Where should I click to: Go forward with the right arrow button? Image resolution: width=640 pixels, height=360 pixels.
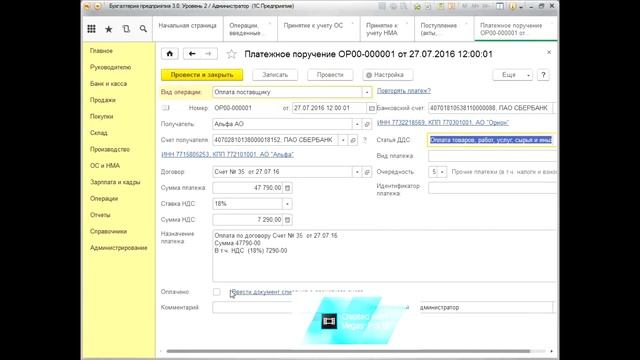209,54
